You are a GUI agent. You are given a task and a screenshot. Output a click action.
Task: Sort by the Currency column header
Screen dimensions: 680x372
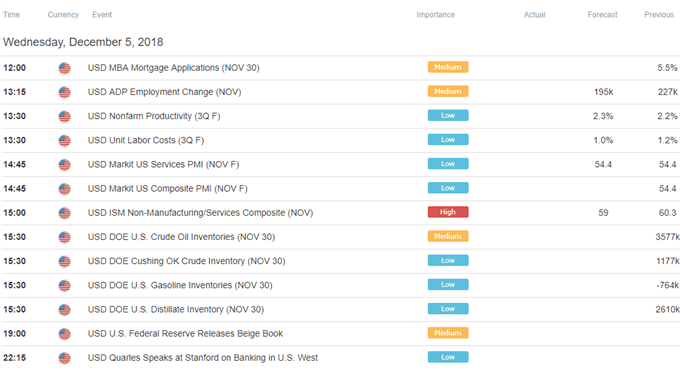(x=63, y=15)
